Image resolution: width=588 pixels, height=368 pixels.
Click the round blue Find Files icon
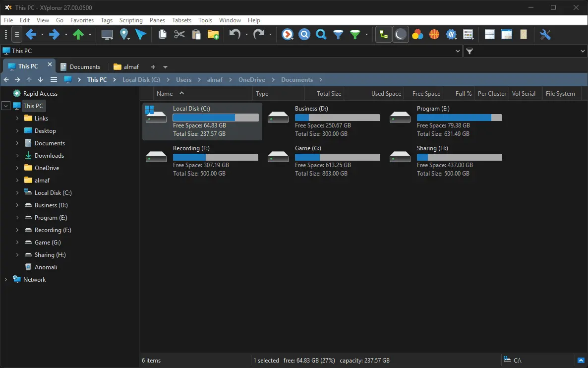pos(304,35)
